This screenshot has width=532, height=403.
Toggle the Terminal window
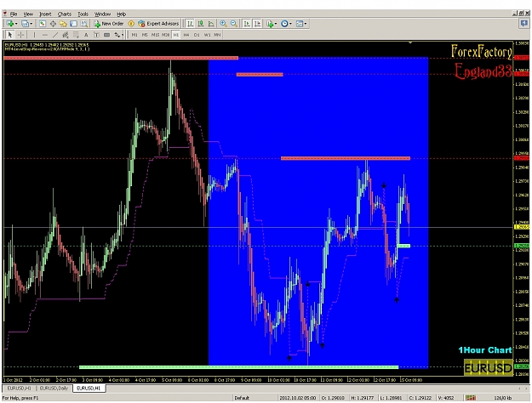pyautogui.click(x=73, y=24)
